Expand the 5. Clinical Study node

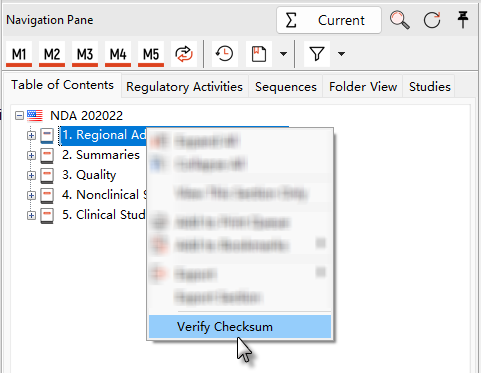point(31,215)
